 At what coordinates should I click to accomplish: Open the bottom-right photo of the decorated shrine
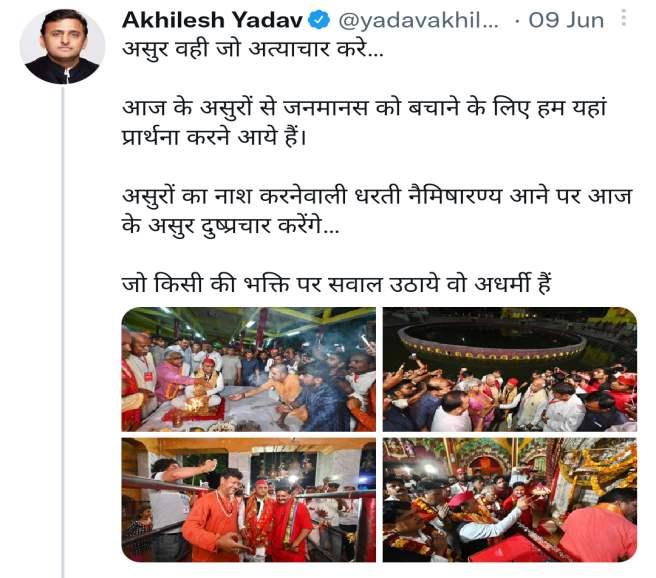point(510,499)
